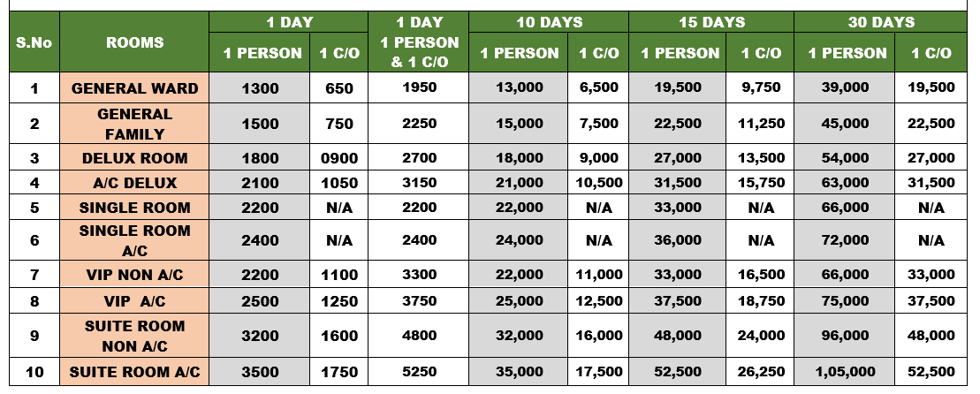This screenshot has height=394, width=980.
Task: Select the 10 DAYS header cell
Action: coord(549,21)
